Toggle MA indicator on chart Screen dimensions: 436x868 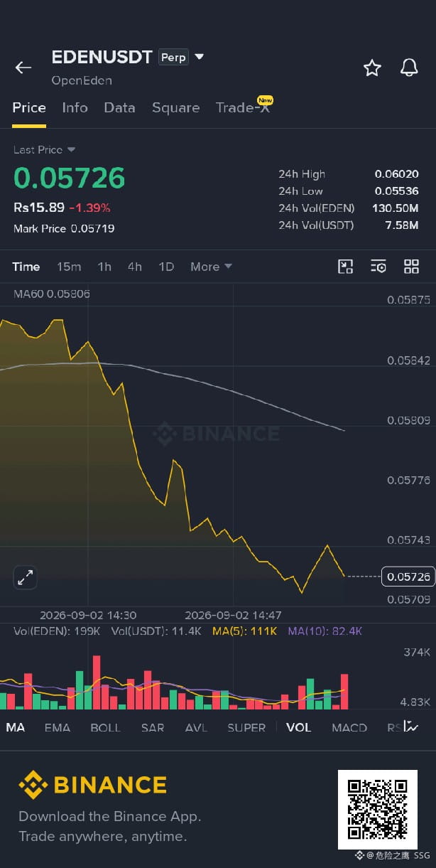(16, 727)
